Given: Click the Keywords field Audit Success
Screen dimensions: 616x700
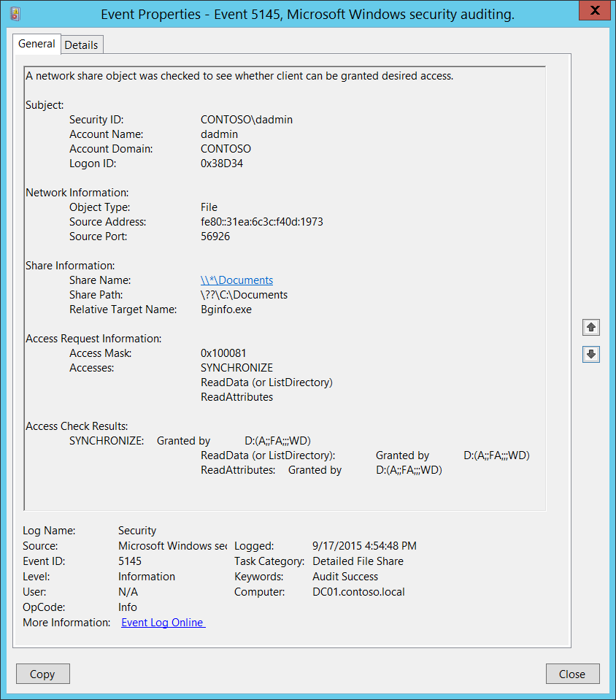Looking at the screenshot, I should click(345, 577).
